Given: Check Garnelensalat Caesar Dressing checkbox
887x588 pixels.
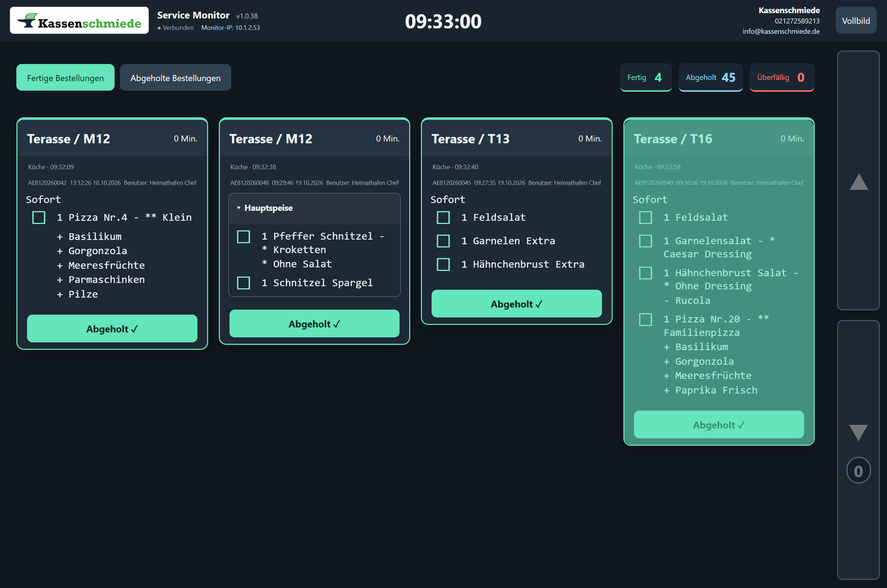Looking at the screenshot, I should click(x=645, y=241).
